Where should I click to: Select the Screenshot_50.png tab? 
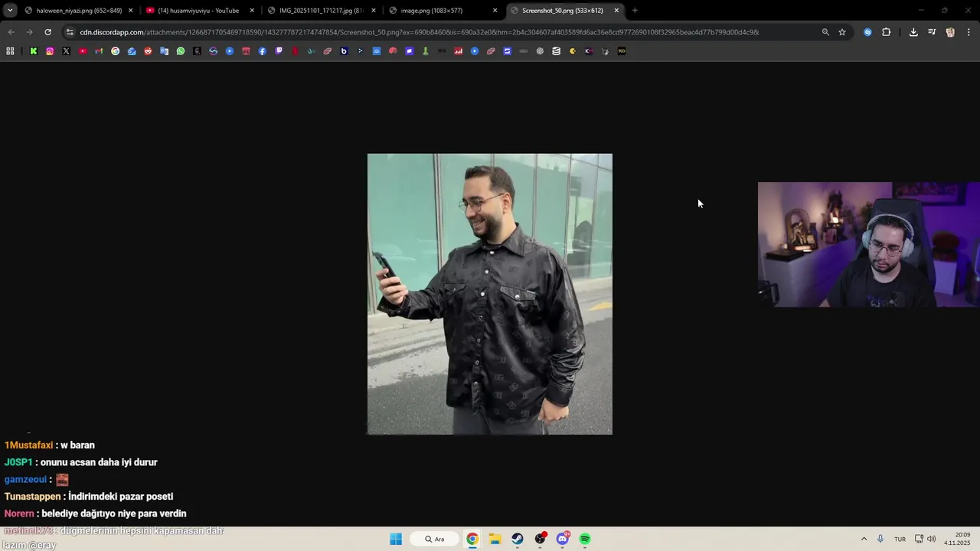click(564, 11)
